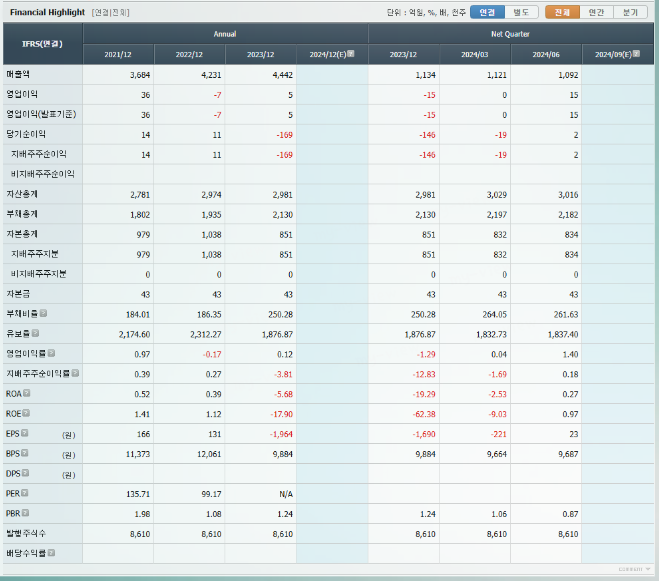Viewport: 659px width, 581px height.
Task: Click quarterly revenue value 1,121
Action: tap(497, 75)
